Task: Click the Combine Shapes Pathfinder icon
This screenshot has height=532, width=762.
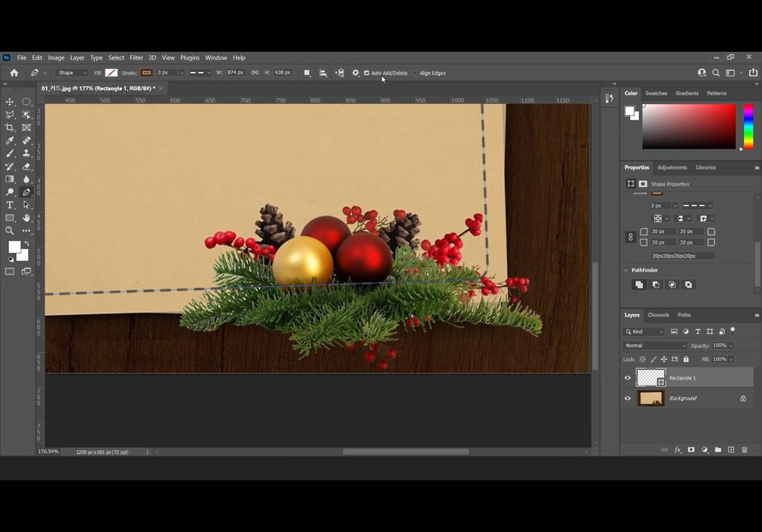Action: tap(639, 285)
